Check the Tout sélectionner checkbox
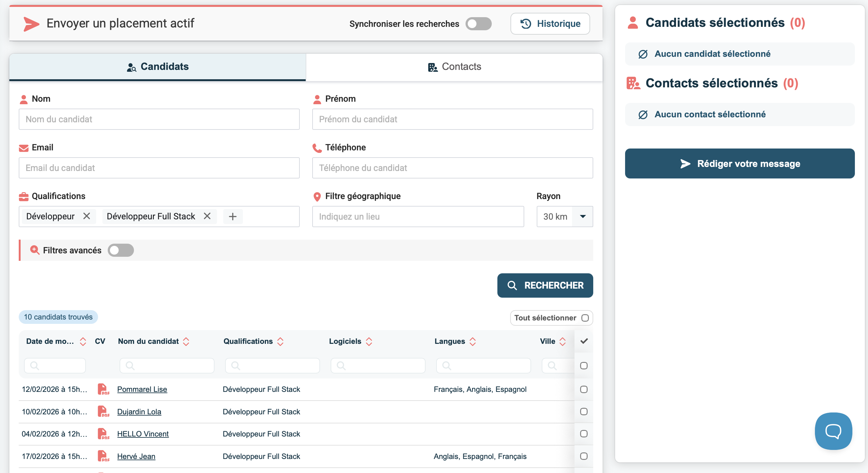 [585, 318]
